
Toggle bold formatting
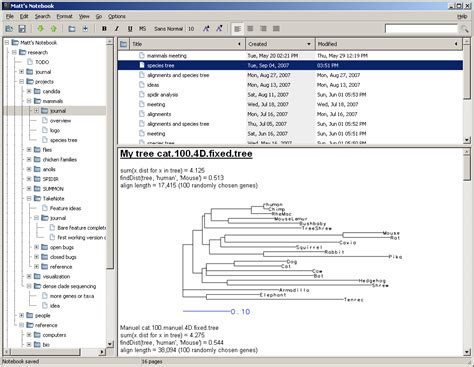coord(104,29)
